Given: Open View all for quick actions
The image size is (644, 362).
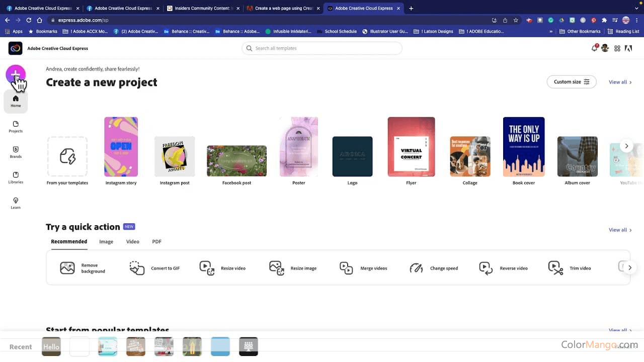Looking at the screenshot, I should tap(620, 230).
